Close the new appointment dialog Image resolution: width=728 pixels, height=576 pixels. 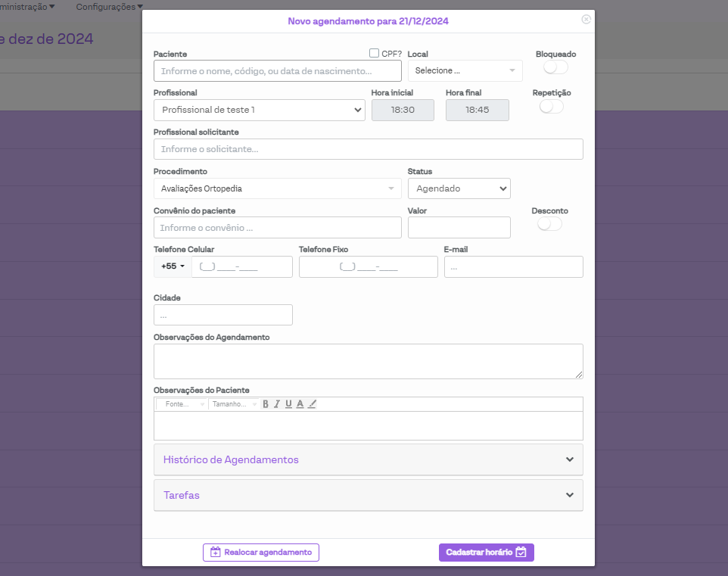pyautogui.click(x=586, y=20)
